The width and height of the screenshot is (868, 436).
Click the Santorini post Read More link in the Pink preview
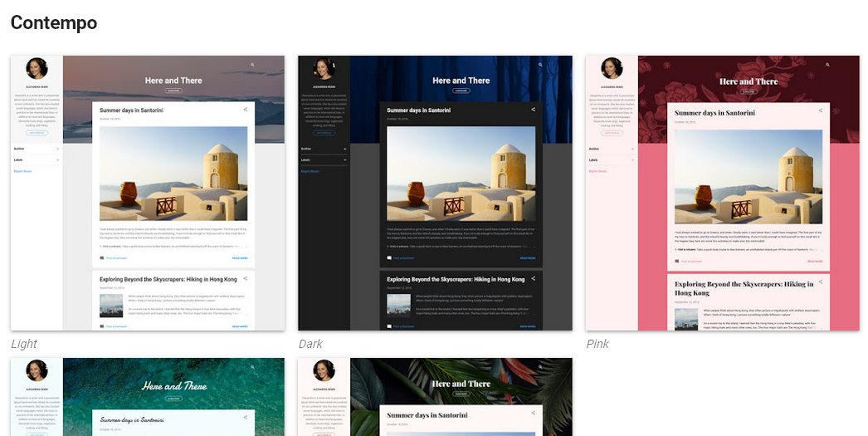point(815,261)
